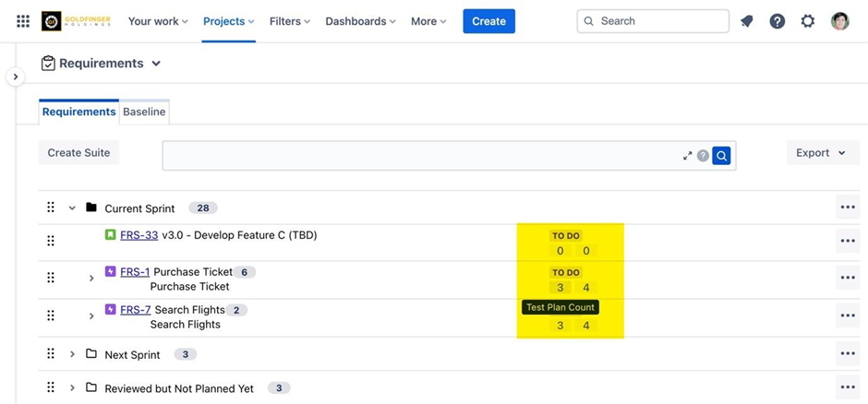Open the Projects menu
Screen dimensions: 868x404
229,21
